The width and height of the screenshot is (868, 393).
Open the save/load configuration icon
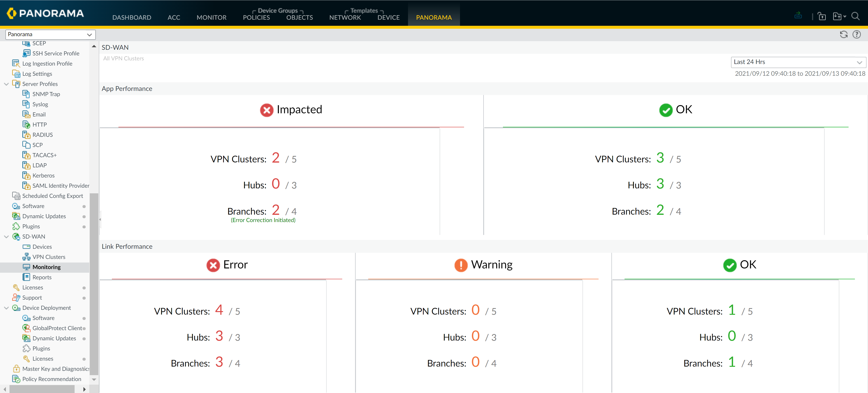pos(837,16)
